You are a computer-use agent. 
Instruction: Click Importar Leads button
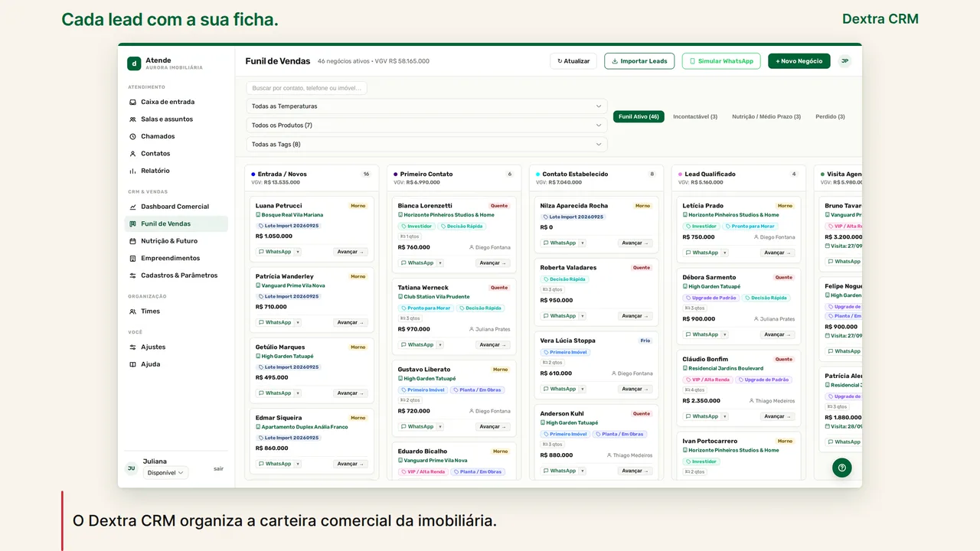[639, 61]
